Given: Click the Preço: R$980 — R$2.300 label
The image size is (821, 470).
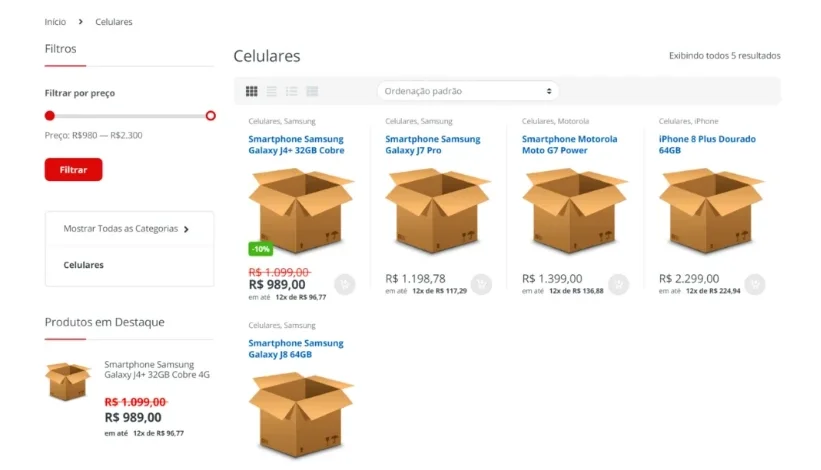Looking at the screenshot, I should tap(93, 135).
